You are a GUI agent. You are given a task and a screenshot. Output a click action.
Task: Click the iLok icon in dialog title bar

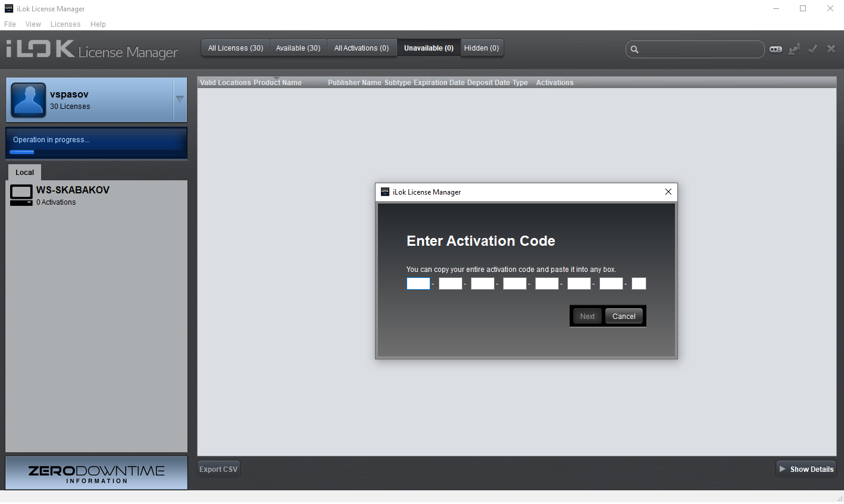tap(385, 192)
